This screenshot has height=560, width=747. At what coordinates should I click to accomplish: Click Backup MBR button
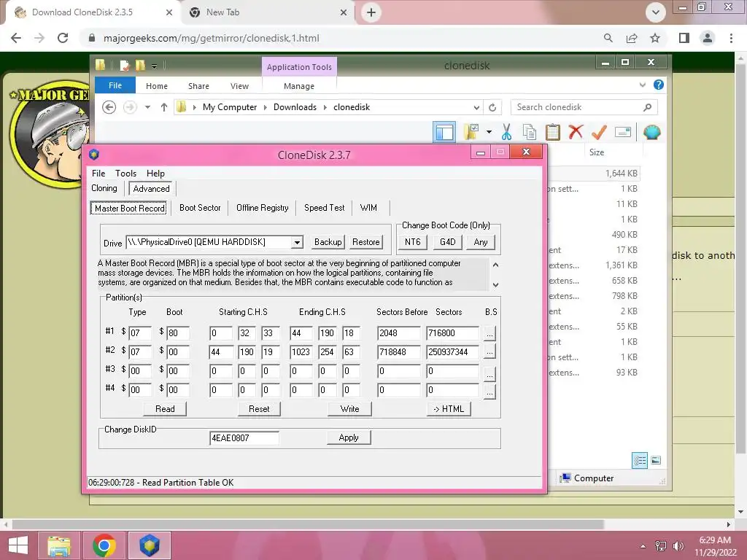[328, 242]
